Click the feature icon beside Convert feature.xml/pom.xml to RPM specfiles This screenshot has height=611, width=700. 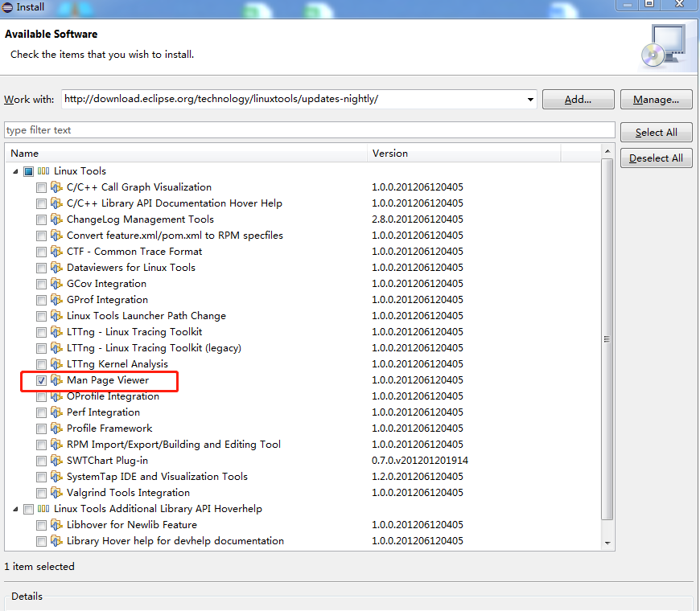coord(56,235)
